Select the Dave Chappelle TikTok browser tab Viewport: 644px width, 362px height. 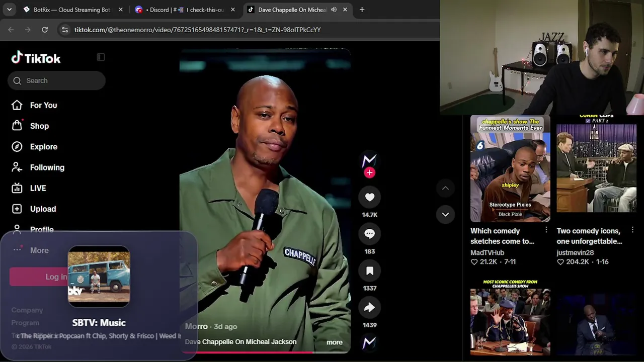[x=298, y=10]
